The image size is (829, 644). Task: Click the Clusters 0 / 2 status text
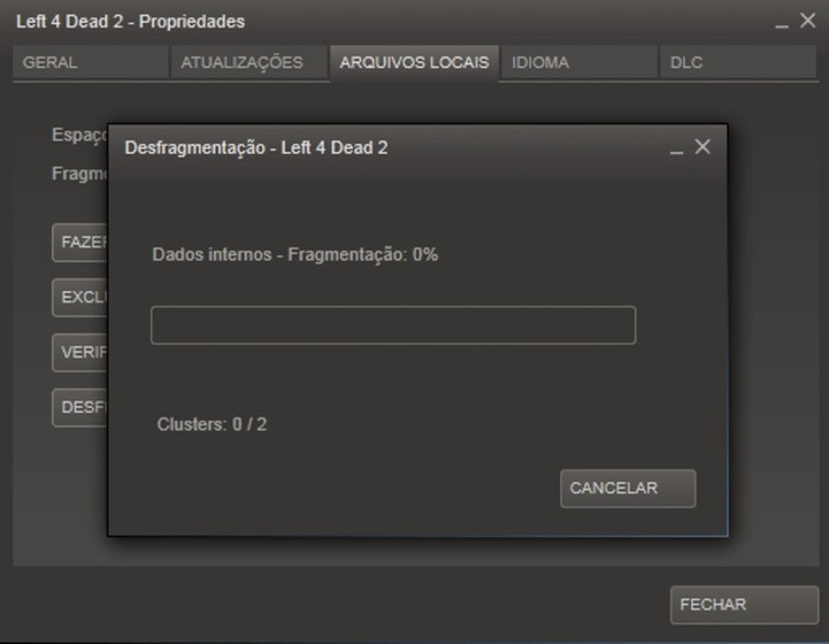pyautogui.click(x=211, y=424)
